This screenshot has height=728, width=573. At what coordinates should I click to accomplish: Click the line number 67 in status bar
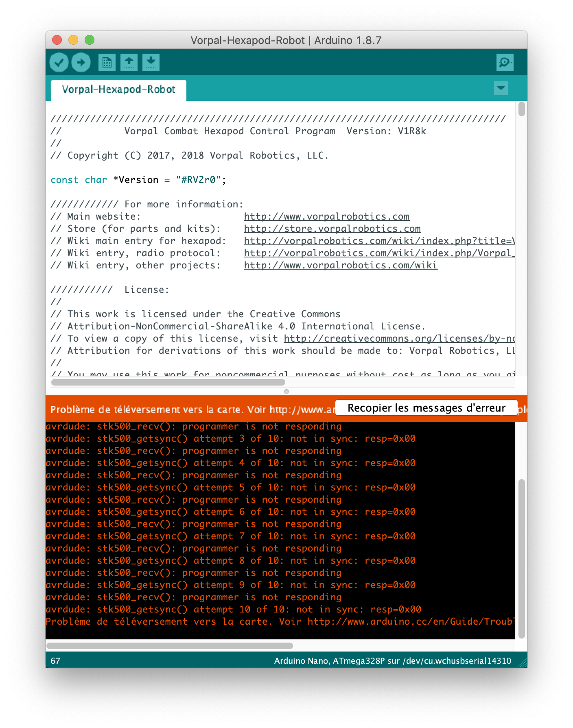[55, 661]
